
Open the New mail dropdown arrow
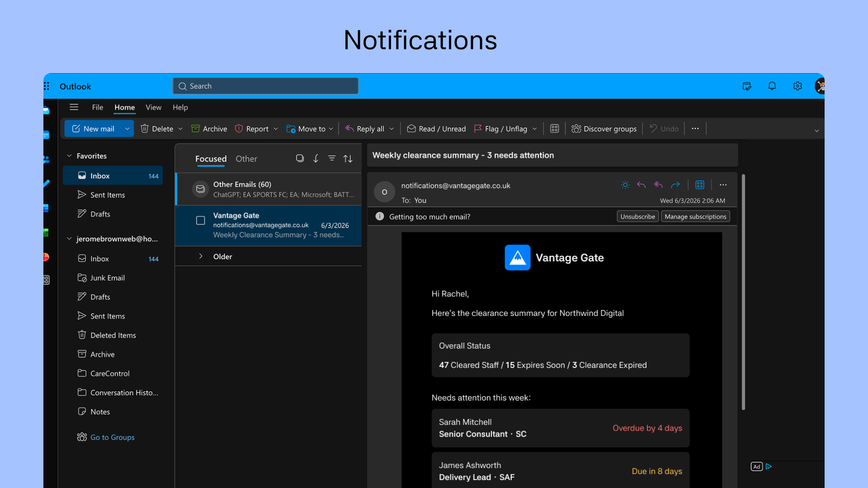pyautogui.click(x=127, y=129)
